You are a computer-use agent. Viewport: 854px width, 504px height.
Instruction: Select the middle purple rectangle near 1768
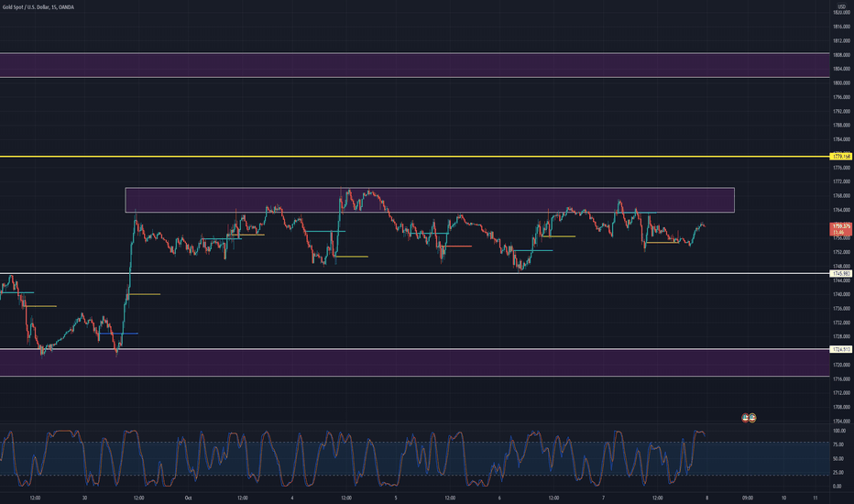(430, 200)
